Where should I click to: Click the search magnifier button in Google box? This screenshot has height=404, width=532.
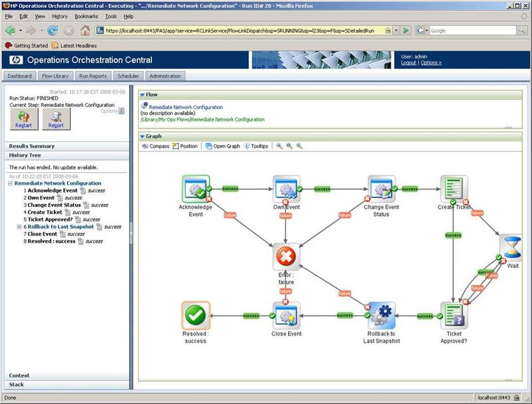(521, 31)
